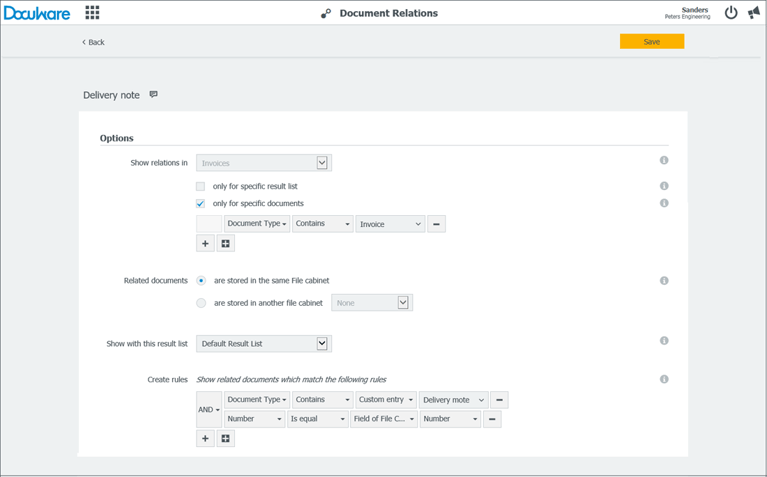
Task: Click the Save button
Action: click(651, 42)
